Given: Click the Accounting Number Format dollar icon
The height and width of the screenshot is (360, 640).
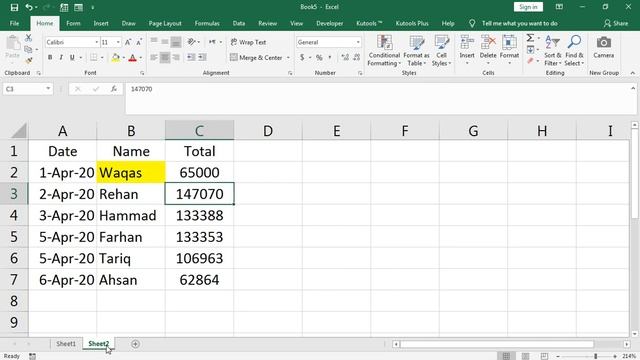Looking at the screenshot, I should coord(302,58).
